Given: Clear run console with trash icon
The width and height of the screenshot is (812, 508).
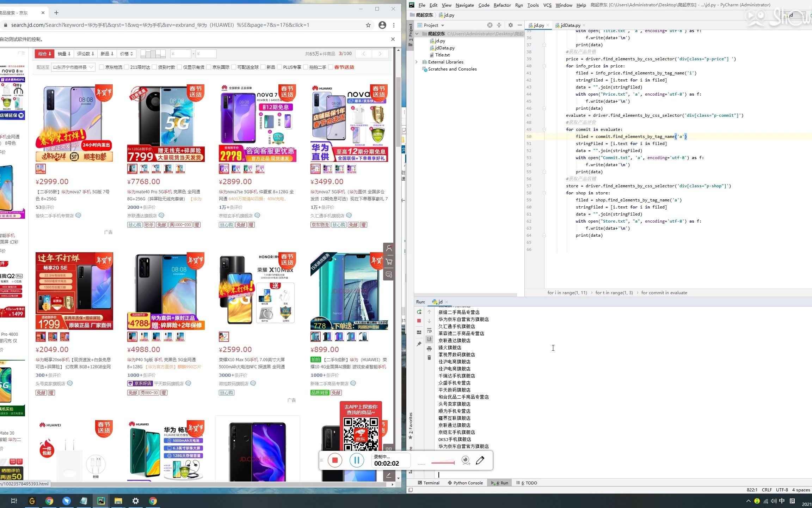Looking at the screenshot, I should (x=429, y=358).
